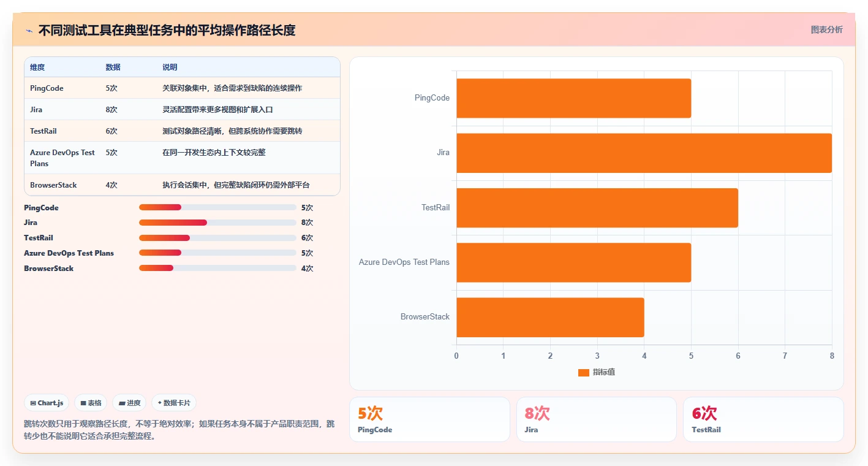Click the footnote starting 跳转次数只用于观察路径长度
Image resolution: width=868 pixels, height=466 pixels.
click(179, 430)
